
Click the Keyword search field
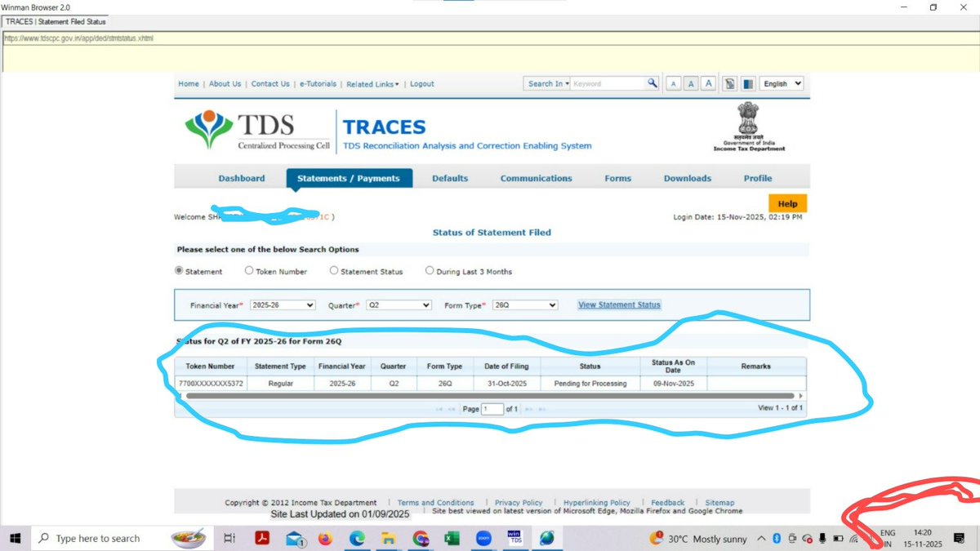(608, 83)
